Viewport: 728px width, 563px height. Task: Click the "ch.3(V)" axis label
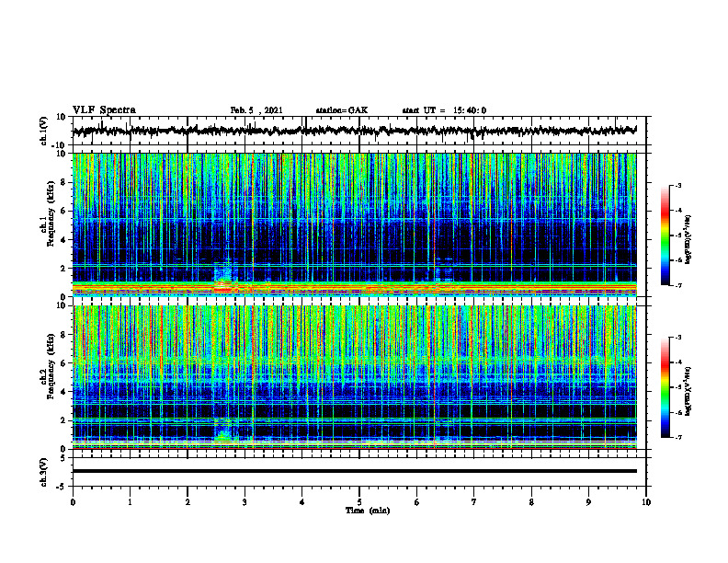pyautogui.click(x=44, y=472)
